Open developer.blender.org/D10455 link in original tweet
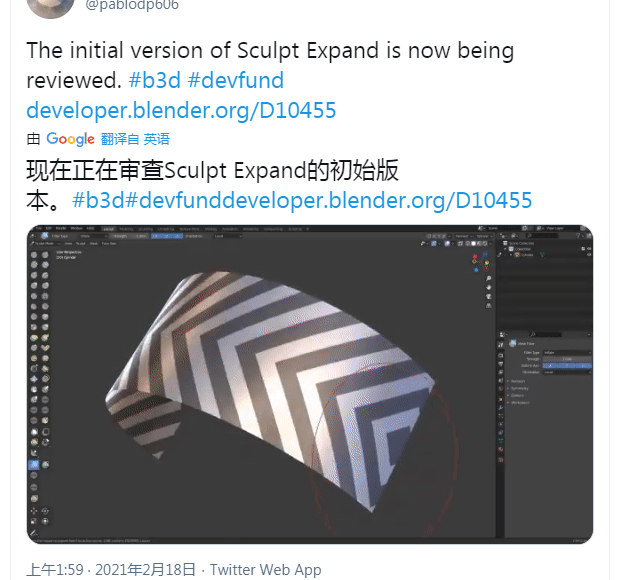Screen dimensions: 623x580 tap(181, 110)
